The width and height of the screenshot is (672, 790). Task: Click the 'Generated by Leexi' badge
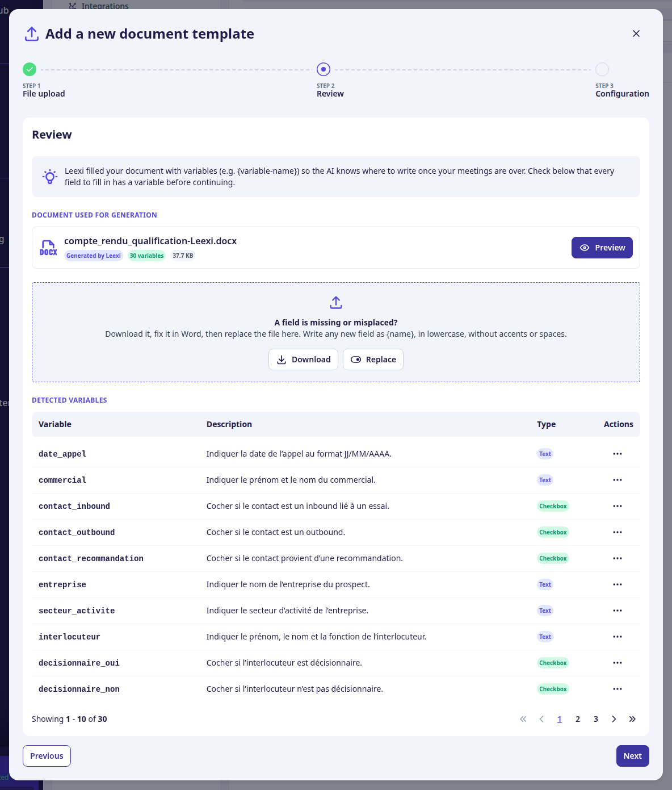(x=94, y=256)
